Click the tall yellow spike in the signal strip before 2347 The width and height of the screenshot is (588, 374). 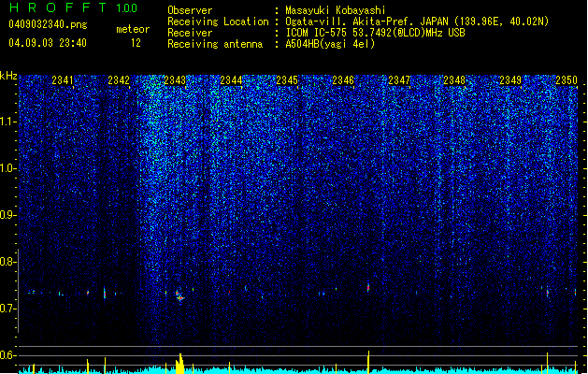pos(368,362)
